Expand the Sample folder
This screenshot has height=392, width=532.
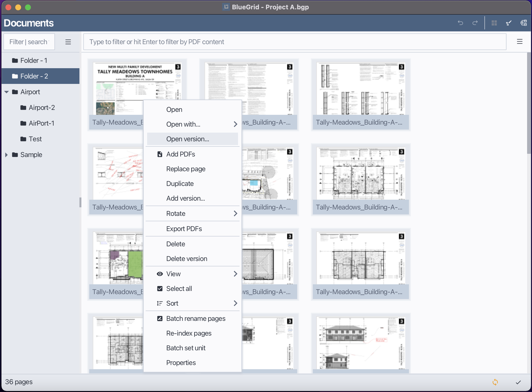tap(7, 155)
